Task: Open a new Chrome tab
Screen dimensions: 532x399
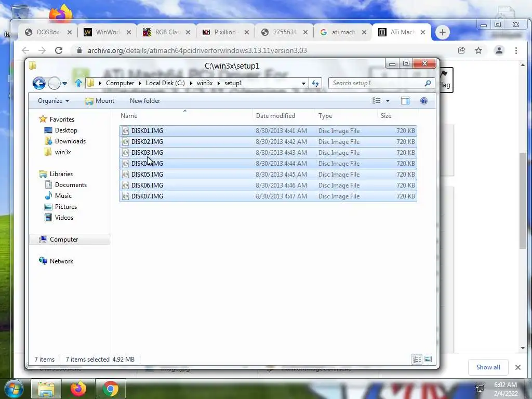Action: coord(443,32)
